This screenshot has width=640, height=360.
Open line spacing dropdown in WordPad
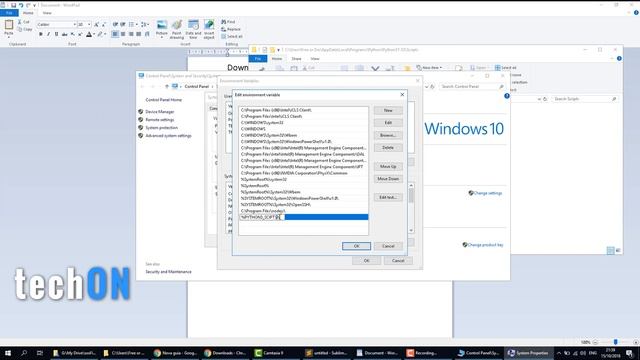coord(144,24)
